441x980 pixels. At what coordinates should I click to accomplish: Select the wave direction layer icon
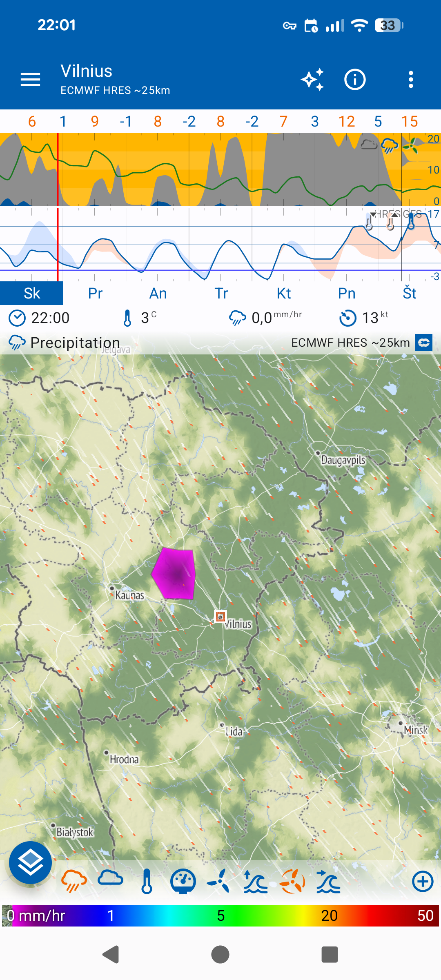pyautogui.click(x=328, y=881)
